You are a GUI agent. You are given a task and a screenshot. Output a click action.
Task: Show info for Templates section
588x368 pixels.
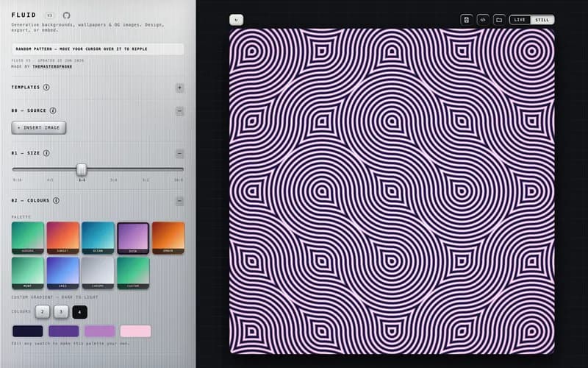click(x=46, y=87)
